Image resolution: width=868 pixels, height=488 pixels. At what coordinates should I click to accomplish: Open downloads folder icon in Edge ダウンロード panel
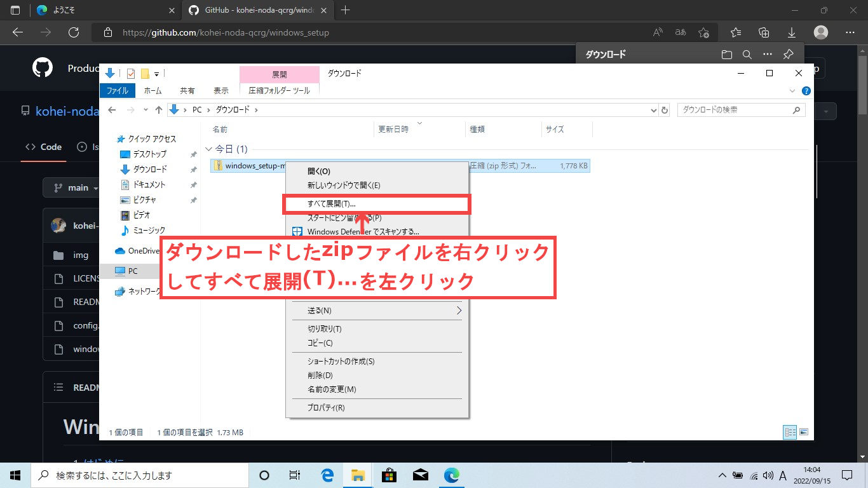click(727, 55)
